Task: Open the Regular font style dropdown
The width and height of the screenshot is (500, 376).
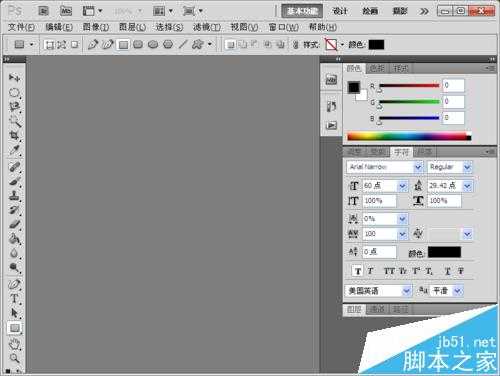Action: 467,167
